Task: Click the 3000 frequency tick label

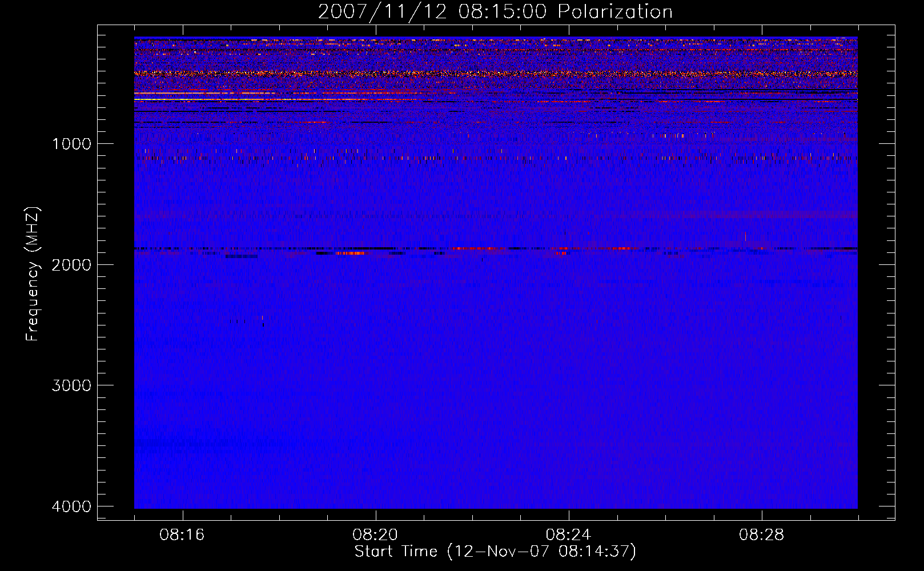Action: tap(71, 385)
